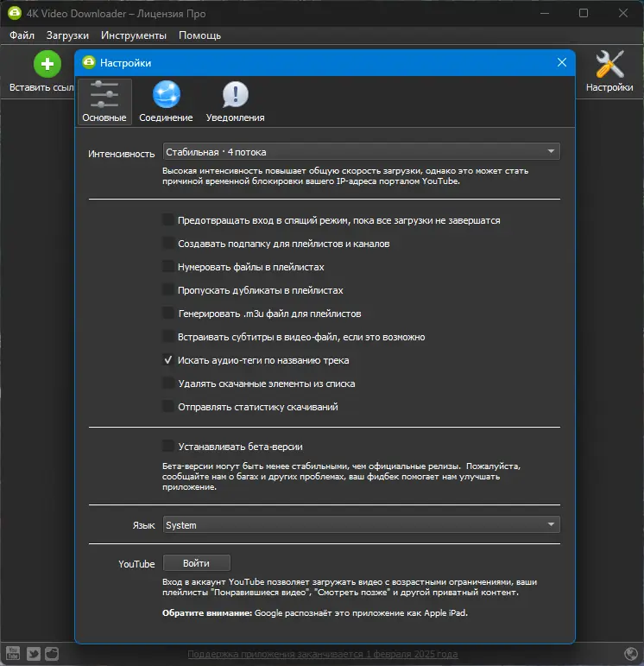Open the Загрузки menu

[x=67, y=35]
